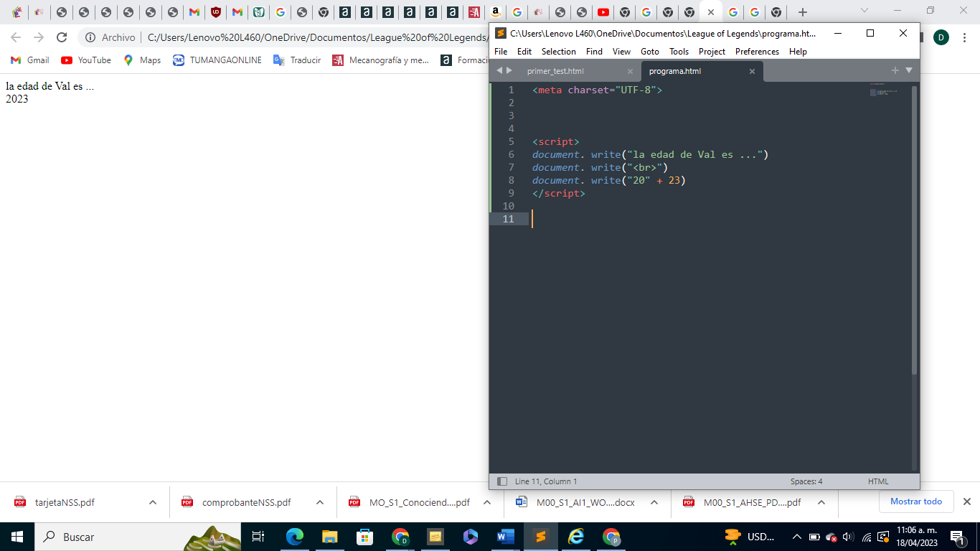Expand options for tarjetaNSS.pdf download
The image size is (980, 551).
(153, 502)
